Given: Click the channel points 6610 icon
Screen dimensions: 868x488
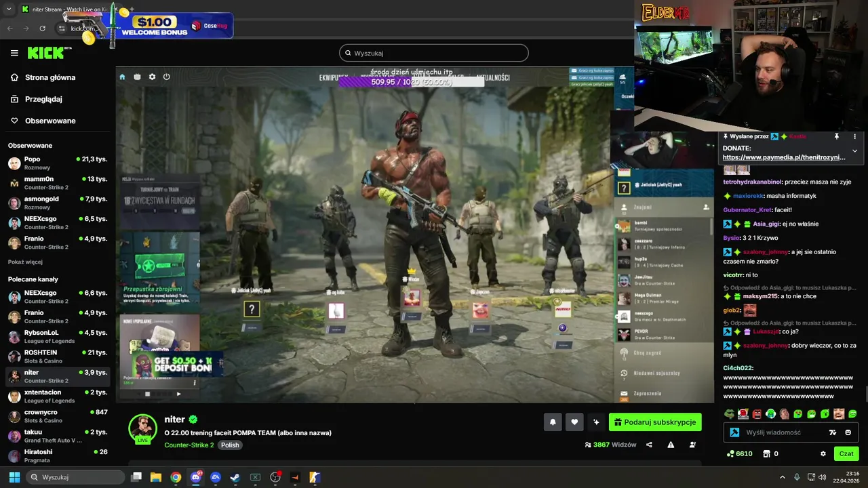Looking at the screenshot, I should (x=730, y=453).
